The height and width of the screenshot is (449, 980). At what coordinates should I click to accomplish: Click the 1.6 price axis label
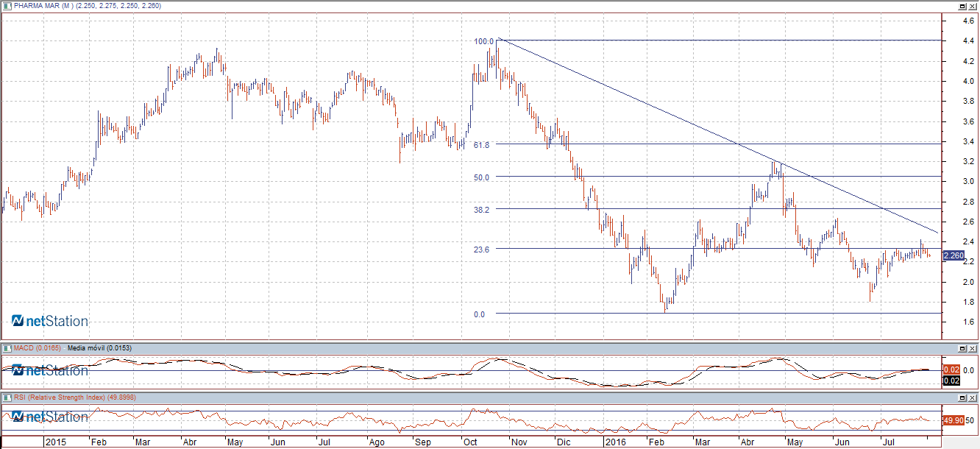(x=969, y=322)
